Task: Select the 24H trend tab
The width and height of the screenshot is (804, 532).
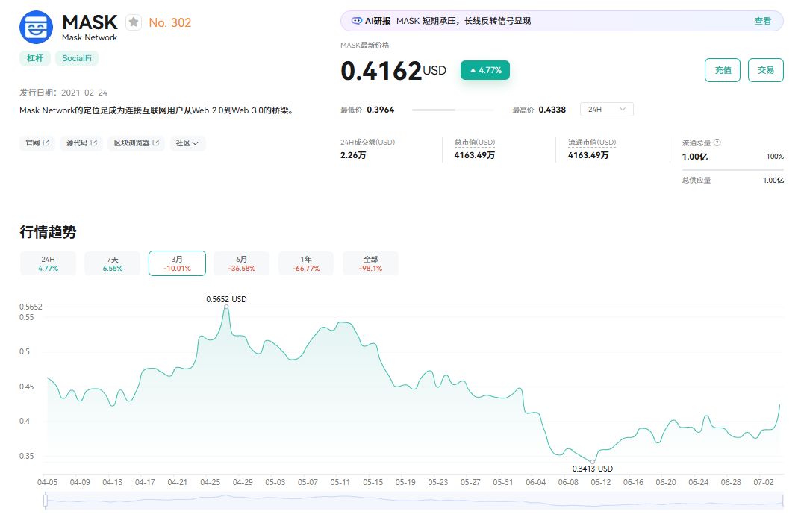Action: [49, 263]
